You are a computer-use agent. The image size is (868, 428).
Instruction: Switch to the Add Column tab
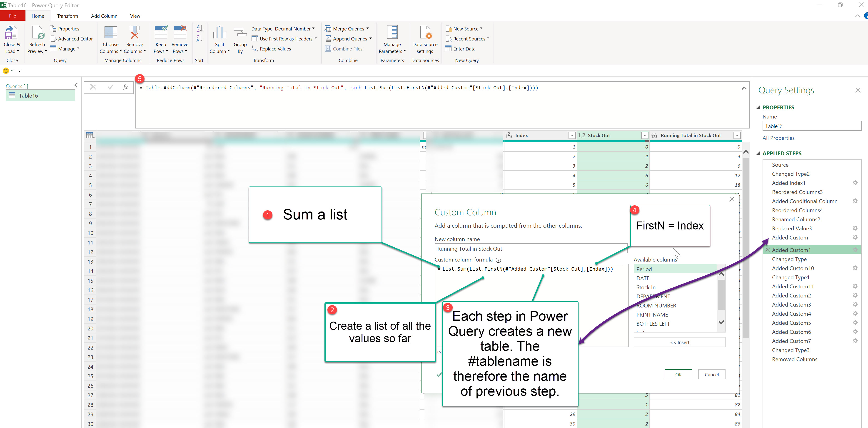[x=104, y=16]
